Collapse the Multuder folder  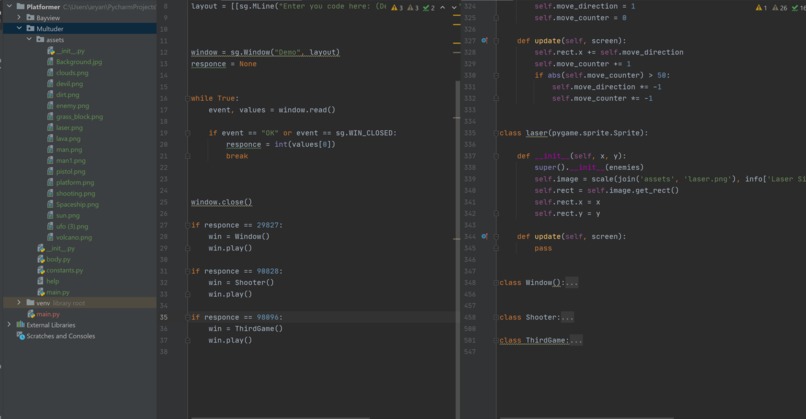(x=19, y=28)
